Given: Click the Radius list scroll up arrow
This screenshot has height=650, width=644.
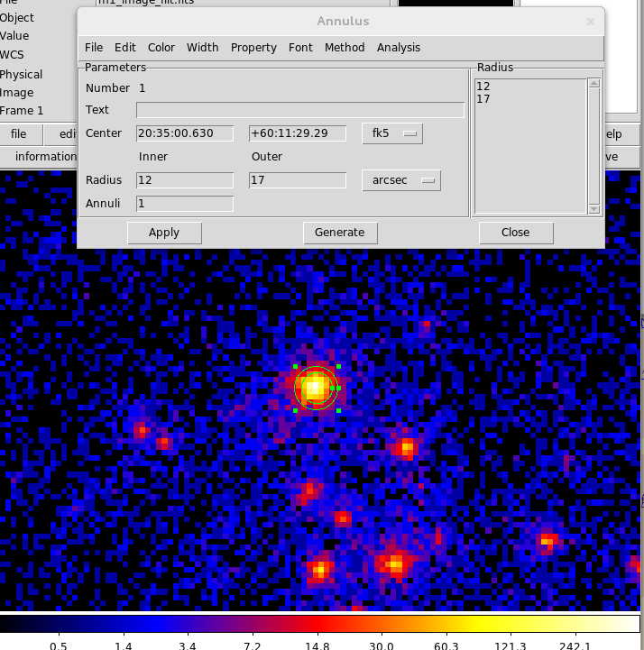Looking at the screenshot, I should [x=593, y=83].
